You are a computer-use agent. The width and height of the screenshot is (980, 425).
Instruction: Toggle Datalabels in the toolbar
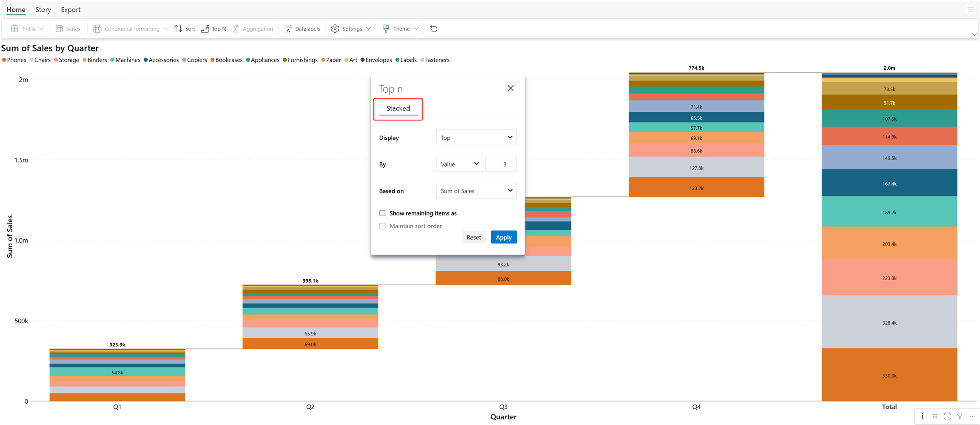[x=302, y=29]
